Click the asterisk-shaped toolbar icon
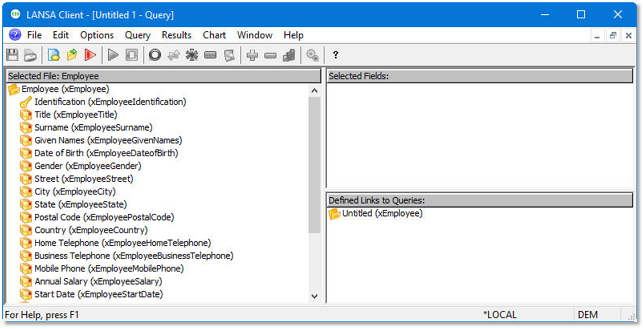Viewport: 644px width, 329px height. 192,55
